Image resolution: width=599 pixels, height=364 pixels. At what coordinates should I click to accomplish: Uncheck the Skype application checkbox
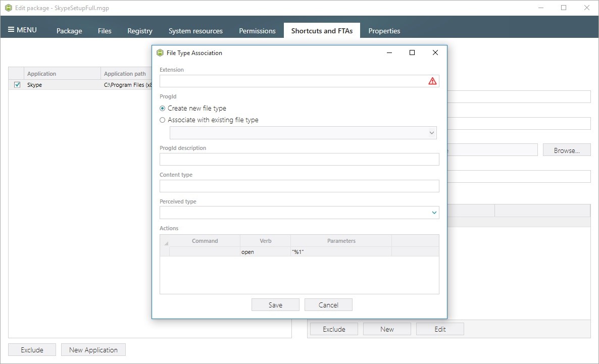click(x=17, y=85)
